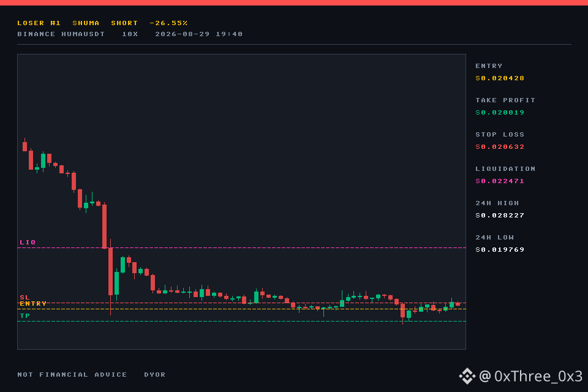
Task: Click the ENTRY heading in the side panel
Action: pyautogui.click(x=489, y=66)
